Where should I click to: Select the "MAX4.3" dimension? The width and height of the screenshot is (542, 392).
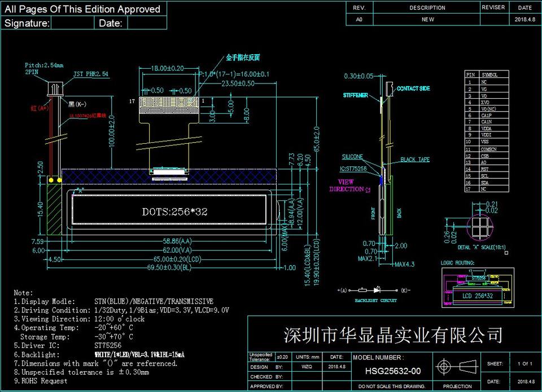coord(405,265)
